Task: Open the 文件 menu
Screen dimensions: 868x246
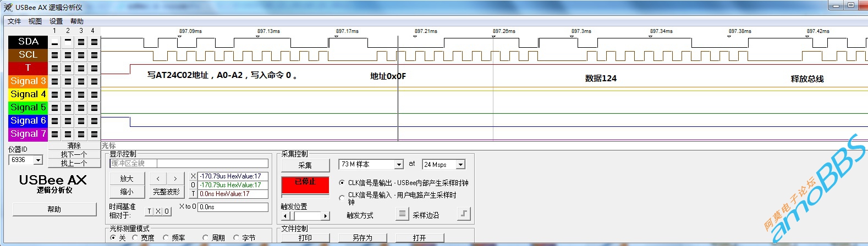Action: click(x=14, y=21)
